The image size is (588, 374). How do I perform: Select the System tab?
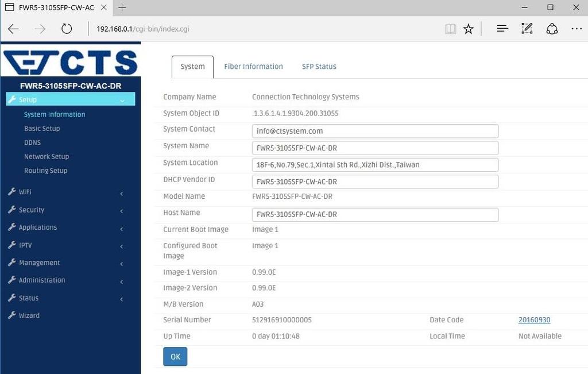tap(193, 67)
